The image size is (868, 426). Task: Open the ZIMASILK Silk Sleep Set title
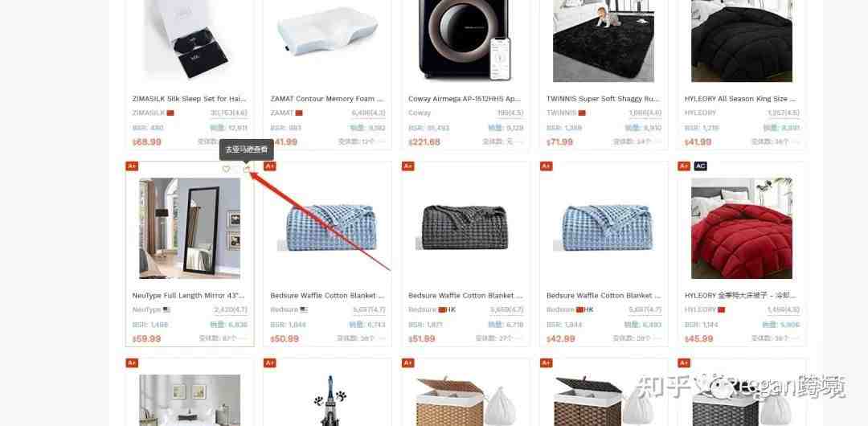(190, 99)
